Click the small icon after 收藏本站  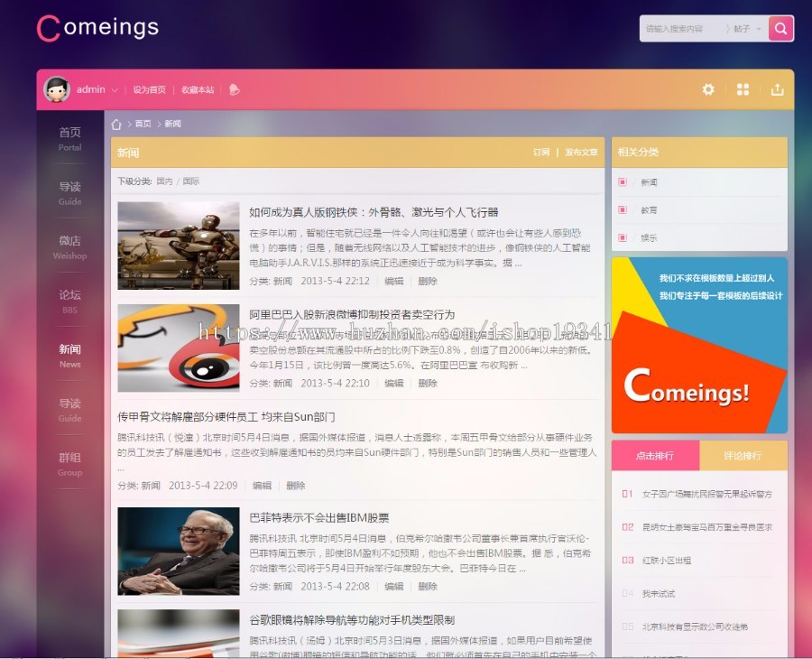tap(235, 89)
